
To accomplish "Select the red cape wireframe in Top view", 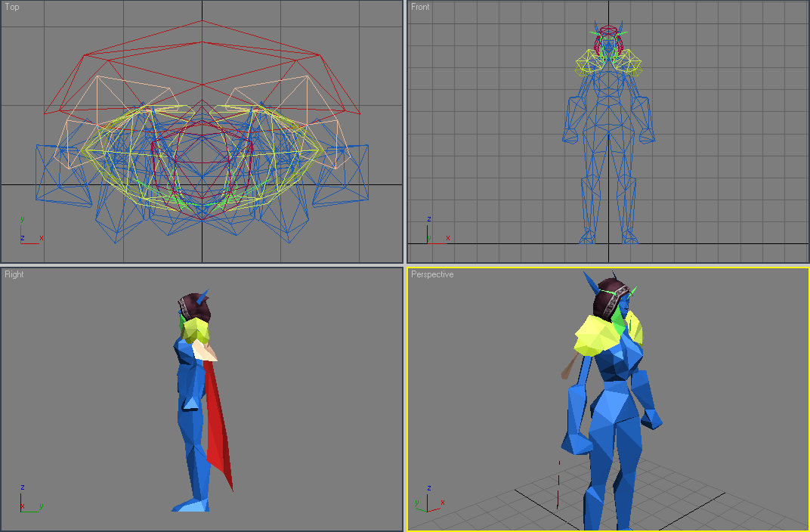I will [x=202, y=67].
